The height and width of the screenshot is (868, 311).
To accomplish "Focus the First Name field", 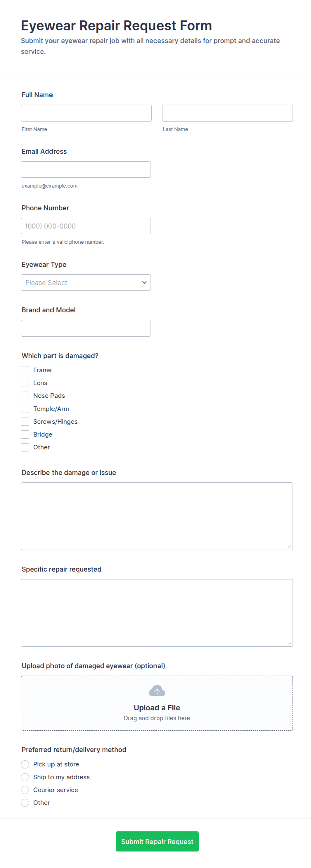I will [x=86, y=113].
